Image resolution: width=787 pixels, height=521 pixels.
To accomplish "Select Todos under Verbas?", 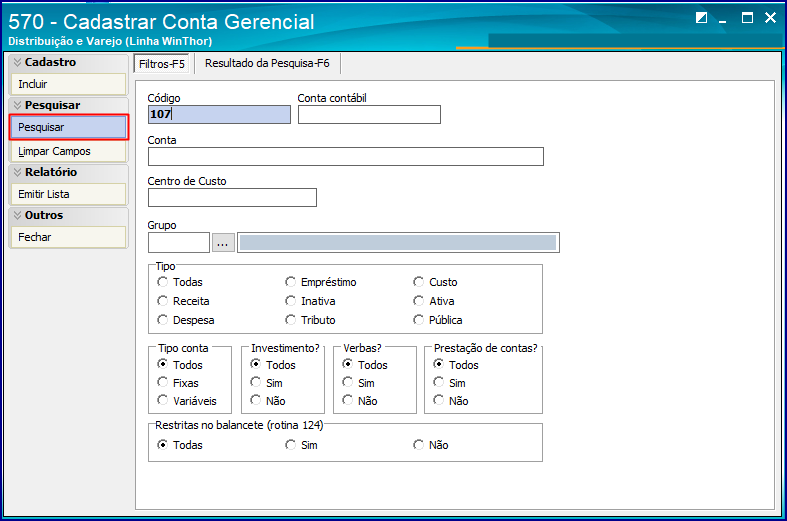I will click(365, 364).
